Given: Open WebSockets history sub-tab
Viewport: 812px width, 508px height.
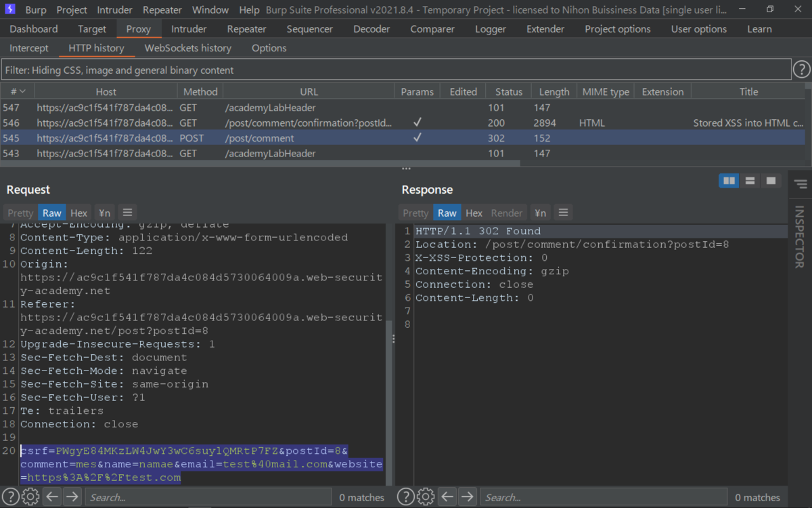Looking at the screenshot, I should tap(188, 48).
